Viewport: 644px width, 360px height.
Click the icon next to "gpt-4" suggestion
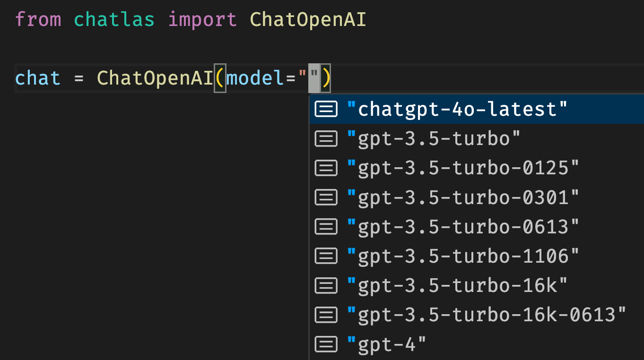tap(326, 343)
